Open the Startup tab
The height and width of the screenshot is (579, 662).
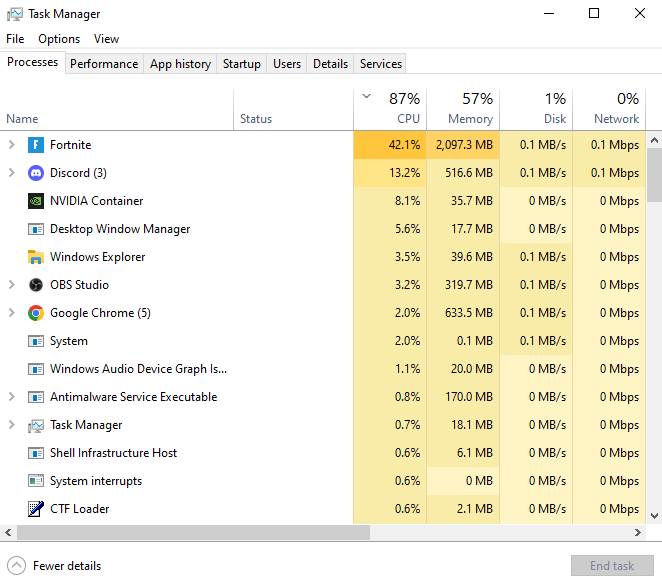coord(241,64)
